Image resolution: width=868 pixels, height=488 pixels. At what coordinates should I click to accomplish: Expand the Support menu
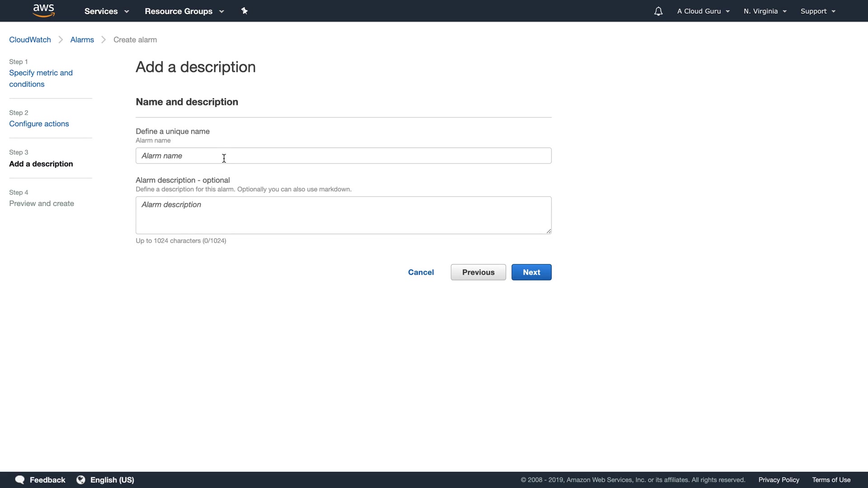pos(818,11)
